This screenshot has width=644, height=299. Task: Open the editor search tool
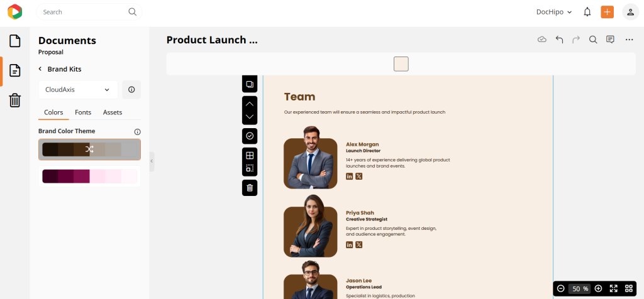tap(593, 40)
